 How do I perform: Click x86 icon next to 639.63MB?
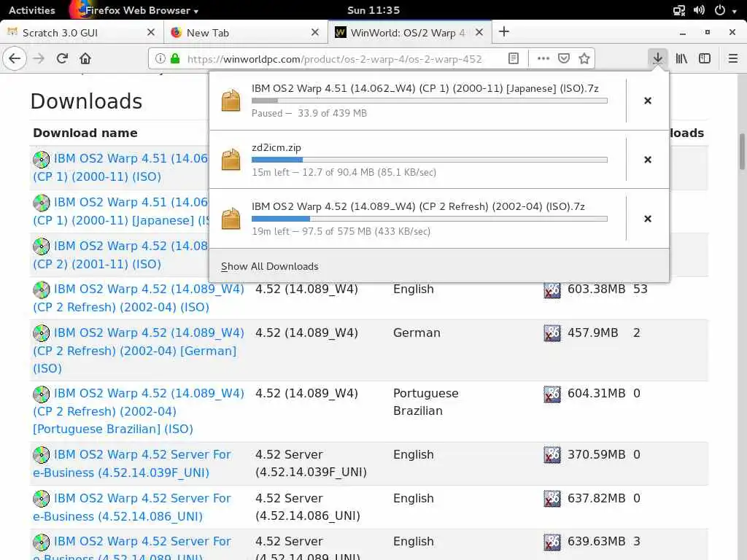point(552,542)
